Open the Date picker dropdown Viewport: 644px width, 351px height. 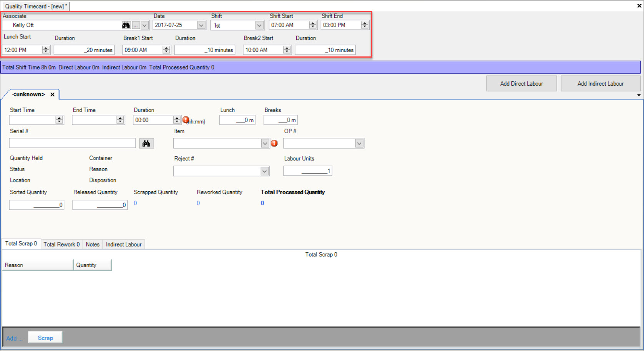[x=201, y=25]
